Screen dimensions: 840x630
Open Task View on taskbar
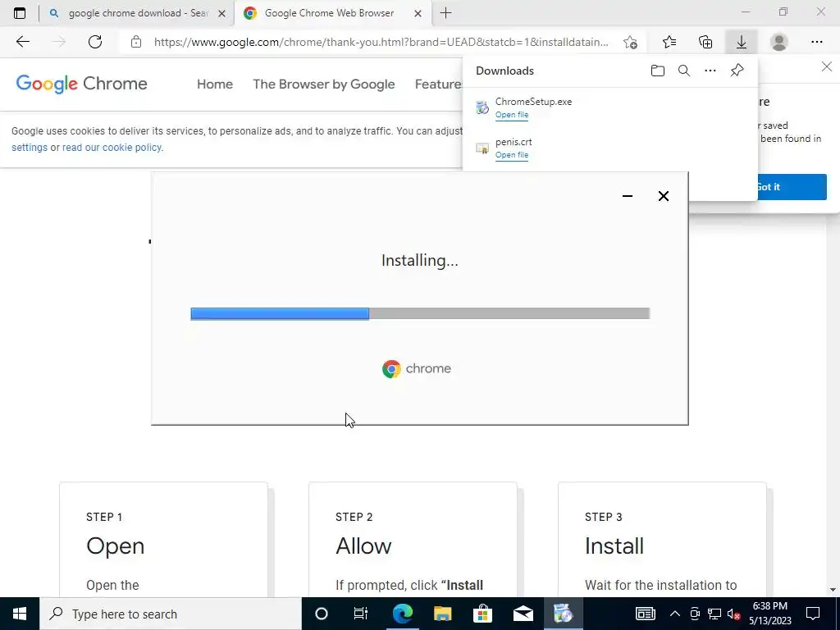361,614
